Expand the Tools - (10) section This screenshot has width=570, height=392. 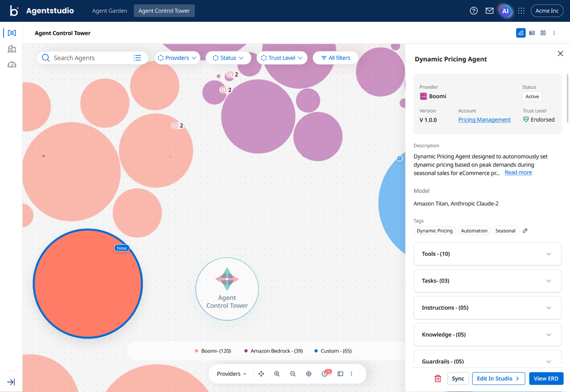(x=487, y=254)
